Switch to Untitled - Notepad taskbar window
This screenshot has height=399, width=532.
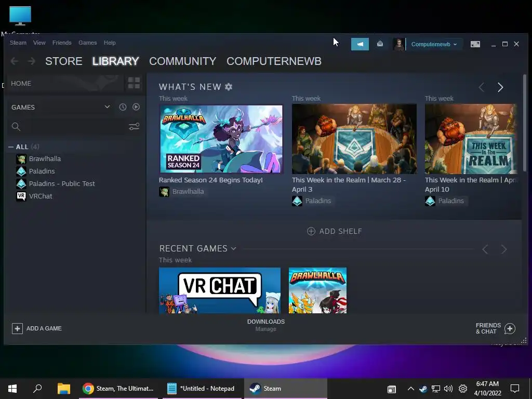pos(201,389)
